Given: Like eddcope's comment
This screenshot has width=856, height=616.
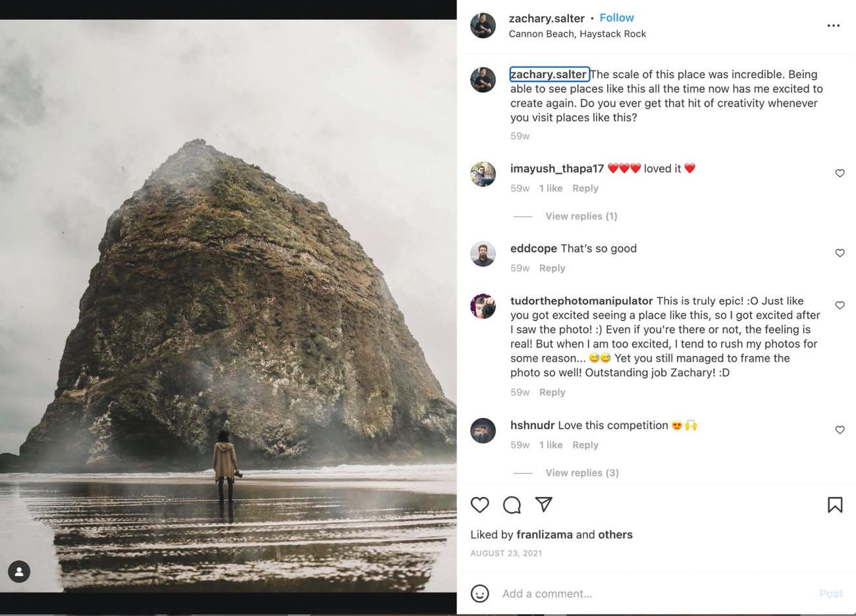Looking at the screenshot, I should tap(840, 253).
